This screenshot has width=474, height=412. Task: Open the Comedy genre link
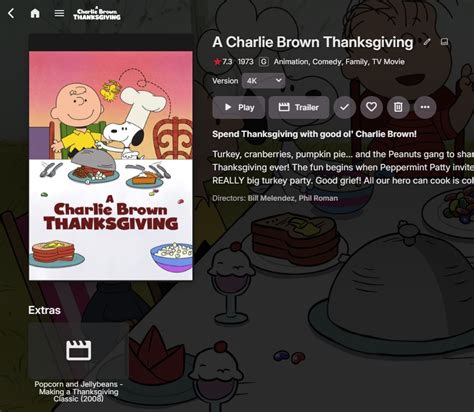(x=327, y=62)
